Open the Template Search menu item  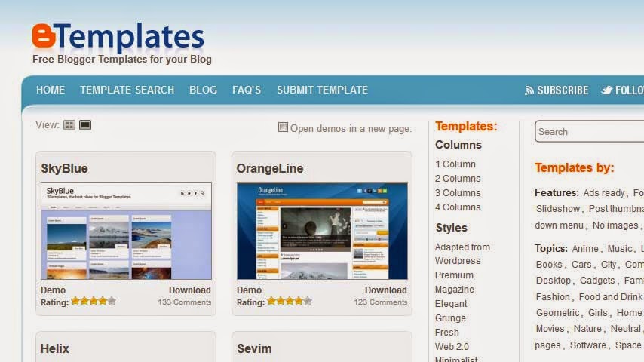tap(127, 90)
